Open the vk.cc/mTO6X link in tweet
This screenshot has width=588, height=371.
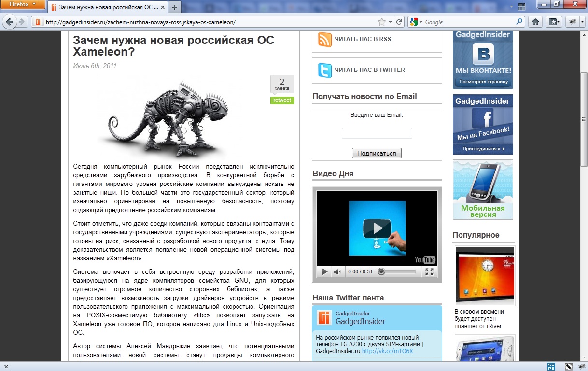(387, 351)
